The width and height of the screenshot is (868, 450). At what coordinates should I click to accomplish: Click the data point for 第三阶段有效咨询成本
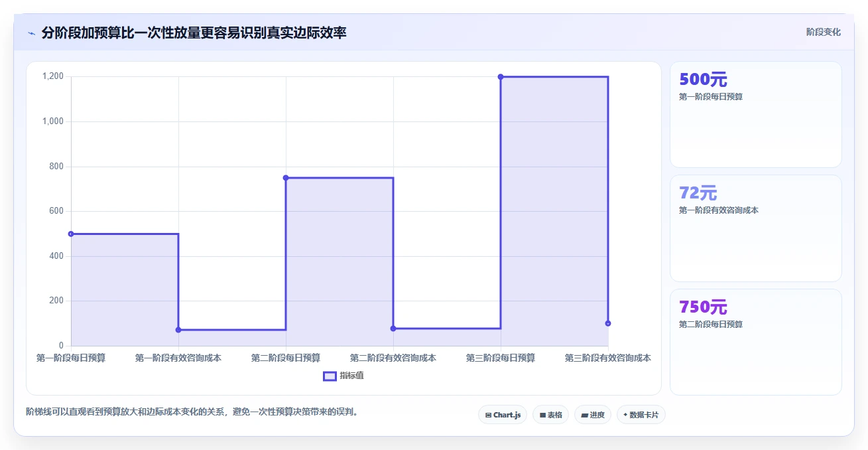(608, 323)
